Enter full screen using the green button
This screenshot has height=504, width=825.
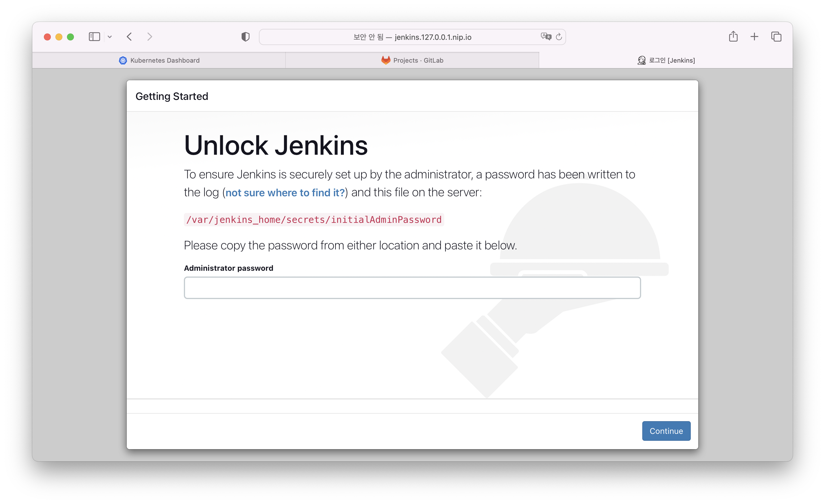pyautogui.click(x=70, y=37)
